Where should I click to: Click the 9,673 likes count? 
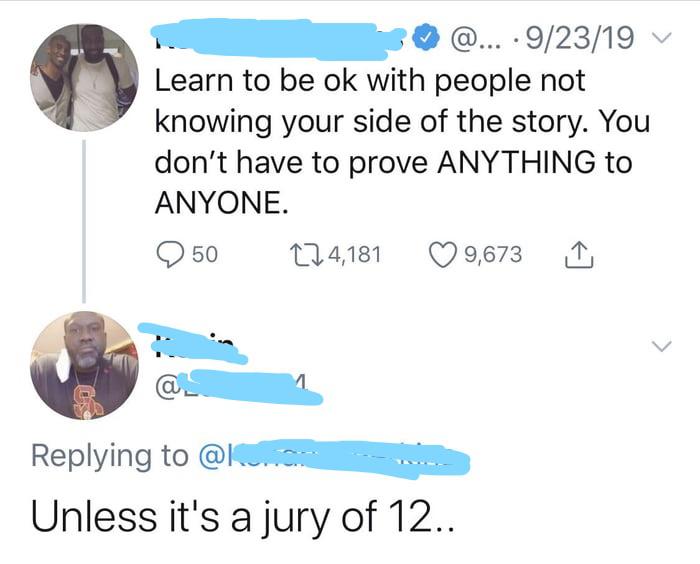(493, 255)
